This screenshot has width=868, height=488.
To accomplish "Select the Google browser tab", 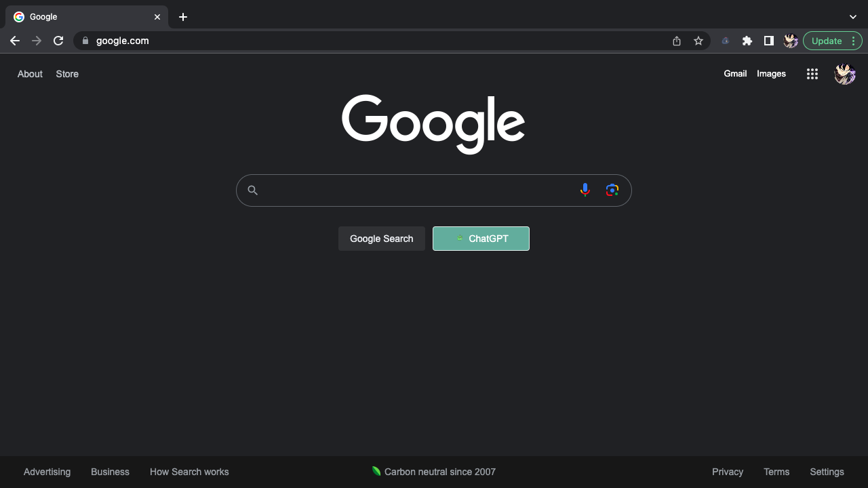I will point(87,17).
